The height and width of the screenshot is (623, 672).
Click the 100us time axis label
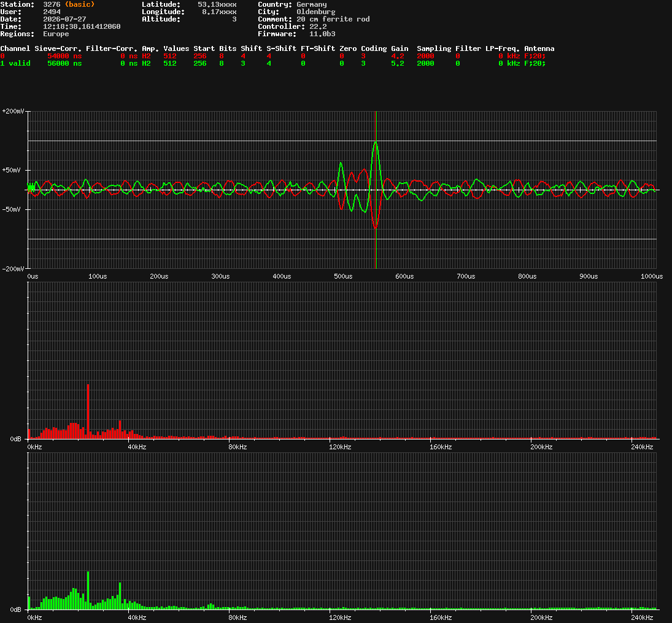[x=98, y=276]
